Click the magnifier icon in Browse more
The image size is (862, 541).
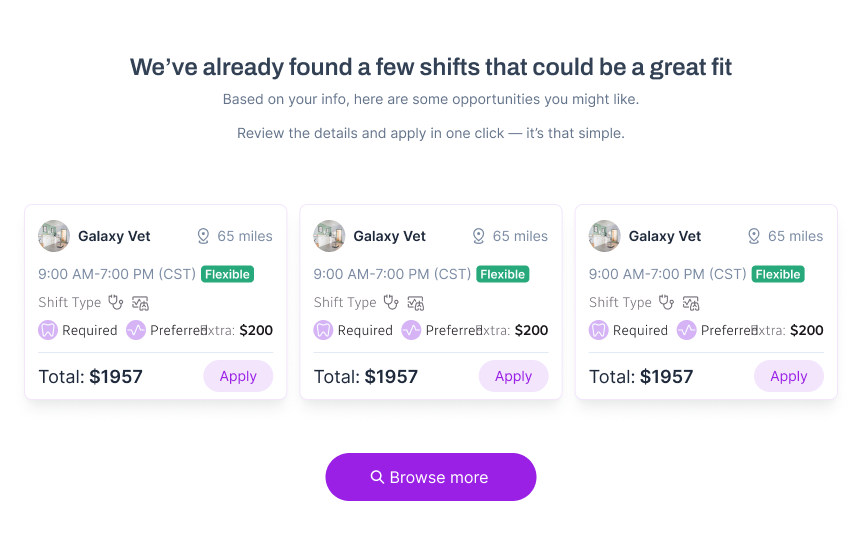[x=377, y=477]
